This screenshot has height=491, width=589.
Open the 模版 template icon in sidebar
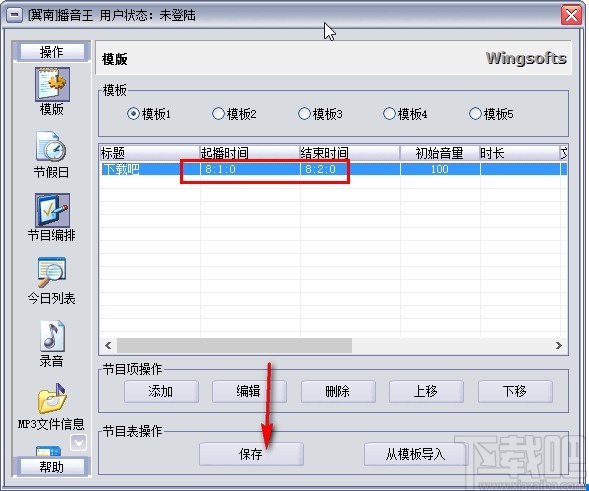(x=52, y=85)
